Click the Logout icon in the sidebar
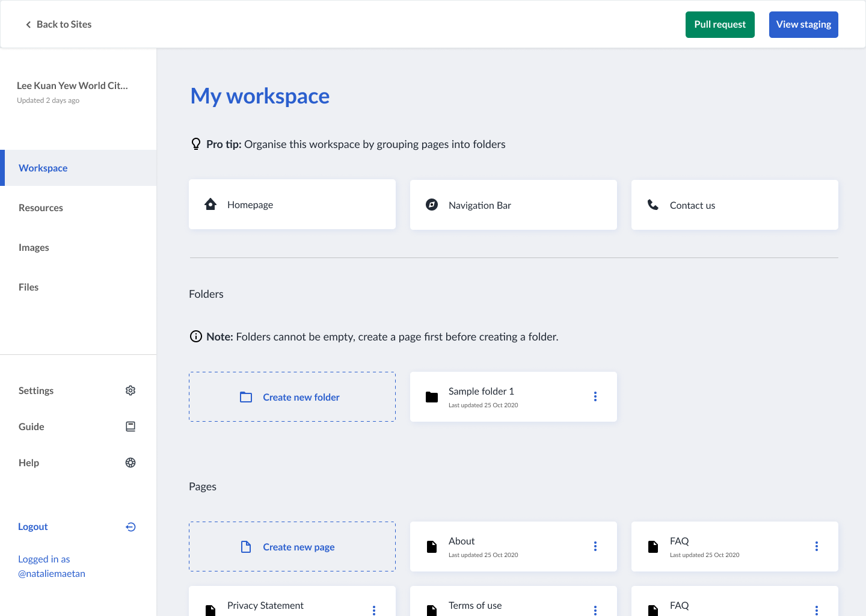This screenshot has width=866, height=616. [x=131, y=526]
